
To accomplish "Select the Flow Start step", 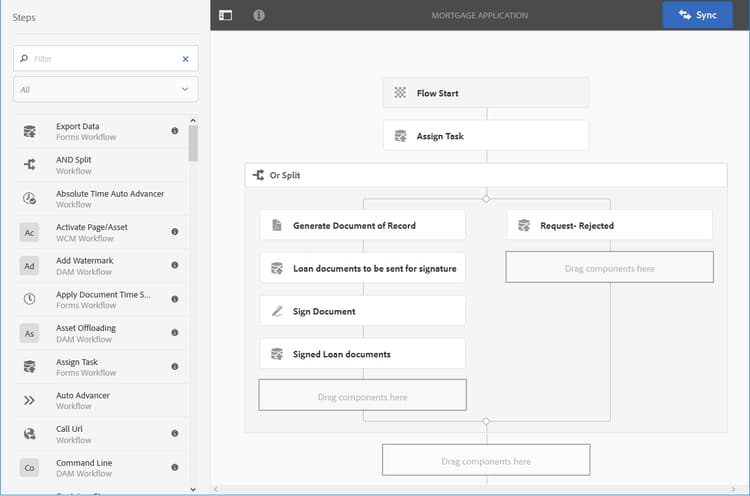I will [x=486, y=93].
